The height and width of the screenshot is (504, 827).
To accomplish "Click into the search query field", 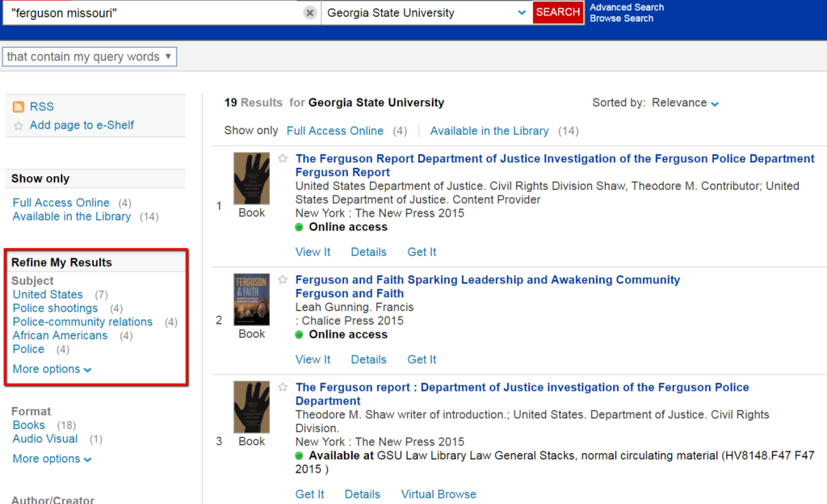I will [x=153, y=13].
